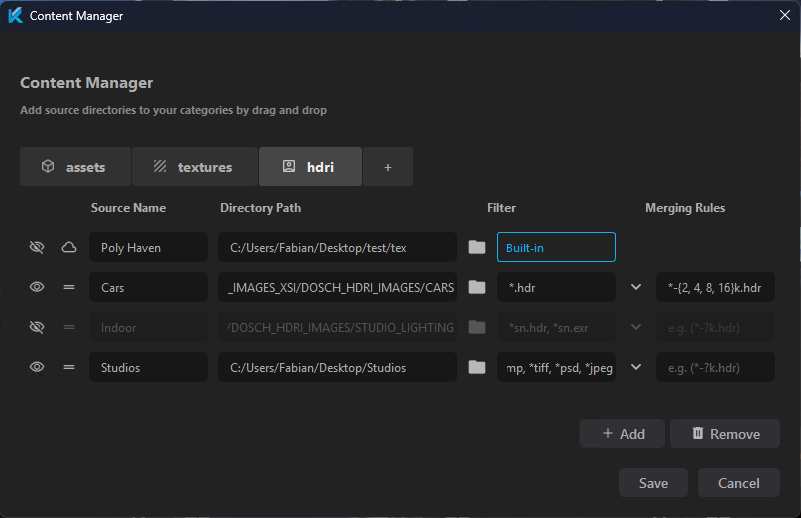801x518 pixels.
Task: Click the Filter column header
Action: [x=501, y=208]
